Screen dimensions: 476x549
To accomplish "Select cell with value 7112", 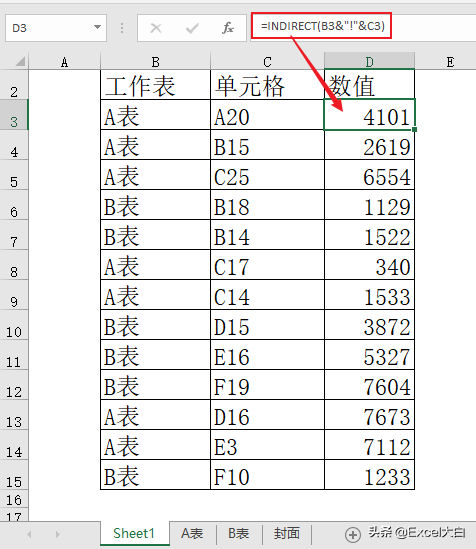I will click(370, 445).
